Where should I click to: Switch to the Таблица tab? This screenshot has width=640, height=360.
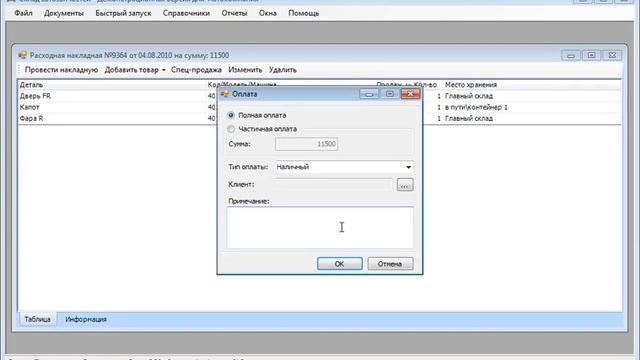[x=37, y=319]
